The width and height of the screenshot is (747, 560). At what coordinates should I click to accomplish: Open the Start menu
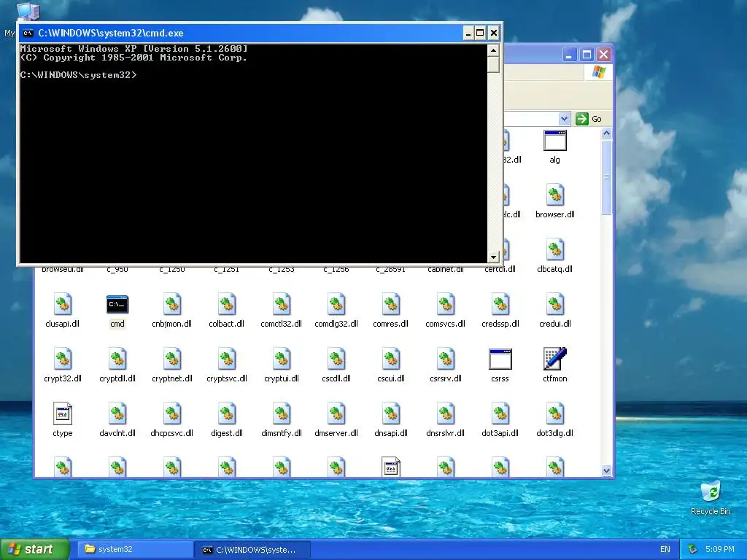click(x=35, y=550)
